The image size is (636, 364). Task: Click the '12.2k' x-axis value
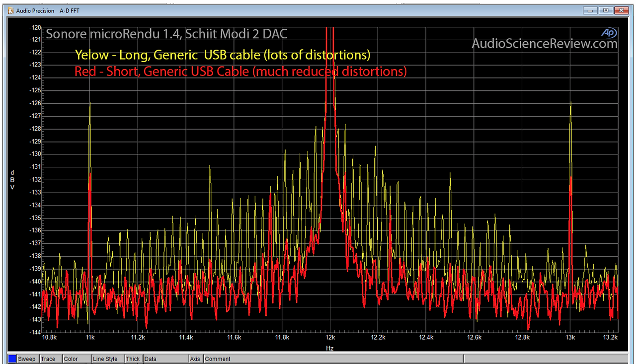tap(378, 338)
